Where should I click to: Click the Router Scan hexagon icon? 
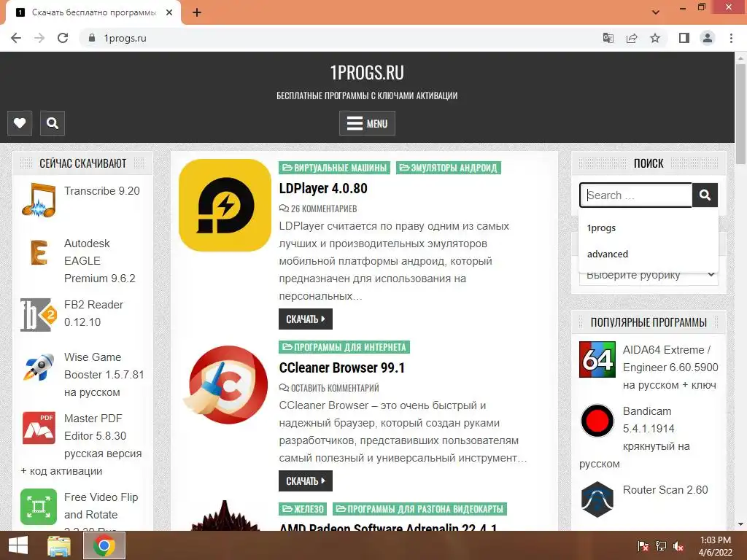(x=597, y=499)
